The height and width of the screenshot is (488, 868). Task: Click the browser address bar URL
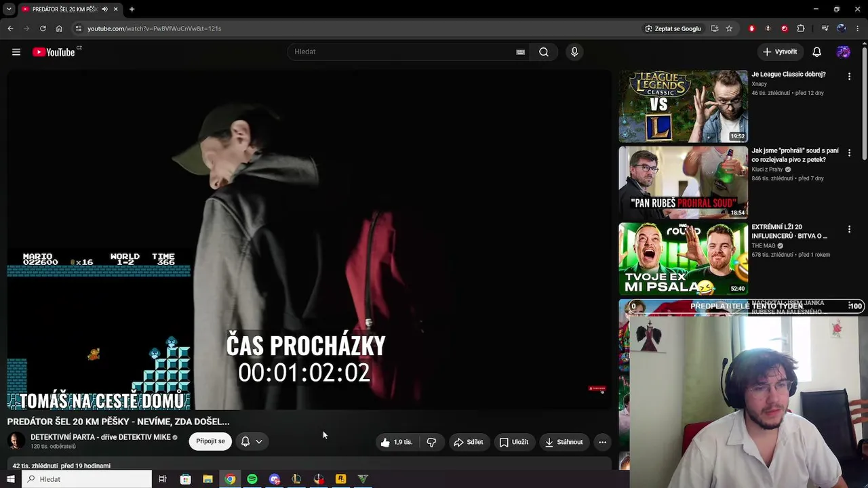155,28
